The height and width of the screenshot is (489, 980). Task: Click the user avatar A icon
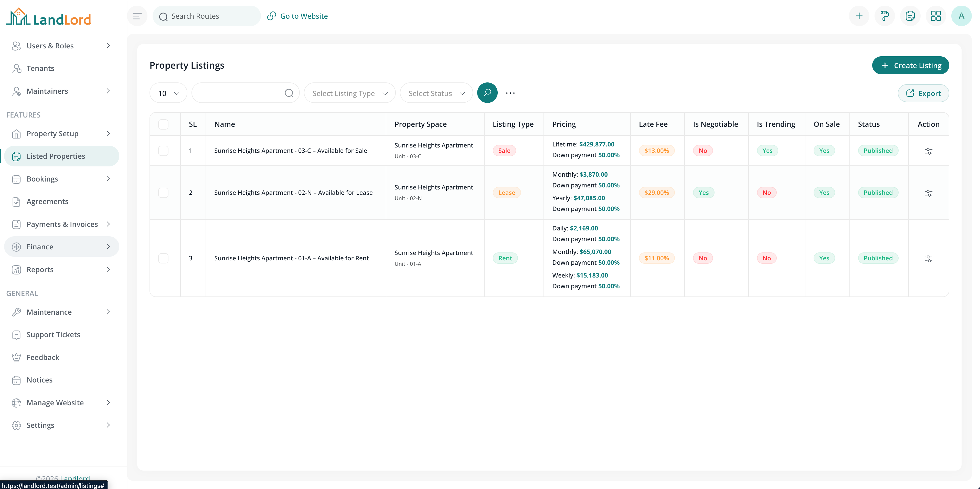pos(961,16)
